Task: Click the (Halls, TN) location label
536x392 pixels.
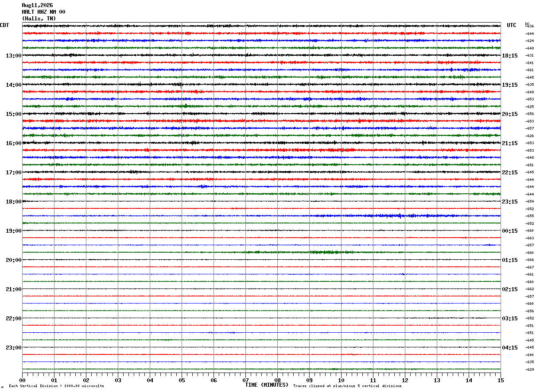Action: point(39,19)
